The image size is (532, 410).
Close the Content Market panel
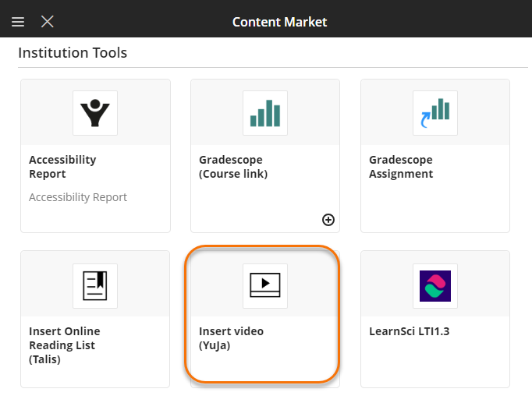(48, 22)
